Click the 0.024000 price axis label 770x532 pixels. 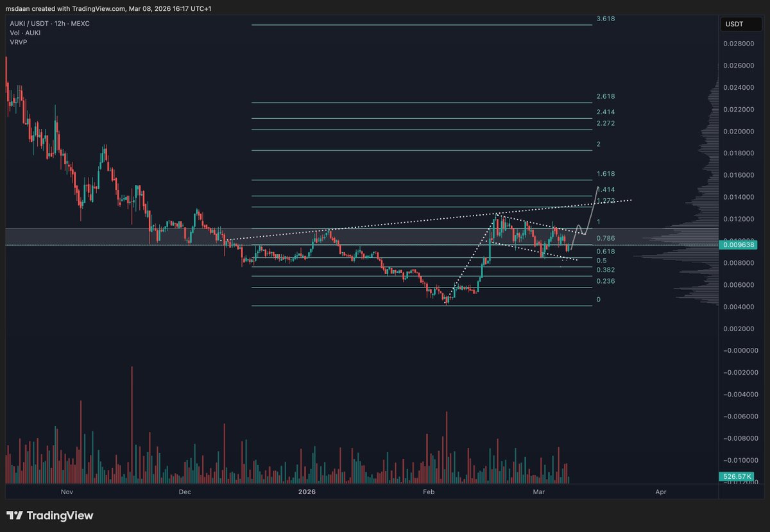tap(740, 87)
